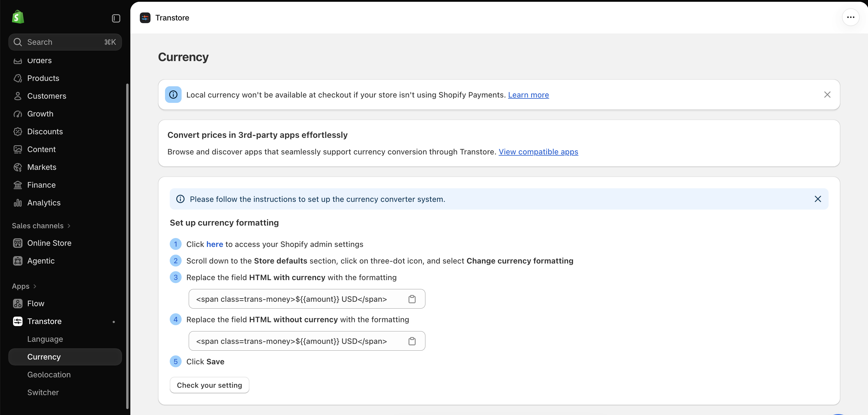
Task: Select the Currency sidebar item
Action: click(x=65, y=357)
